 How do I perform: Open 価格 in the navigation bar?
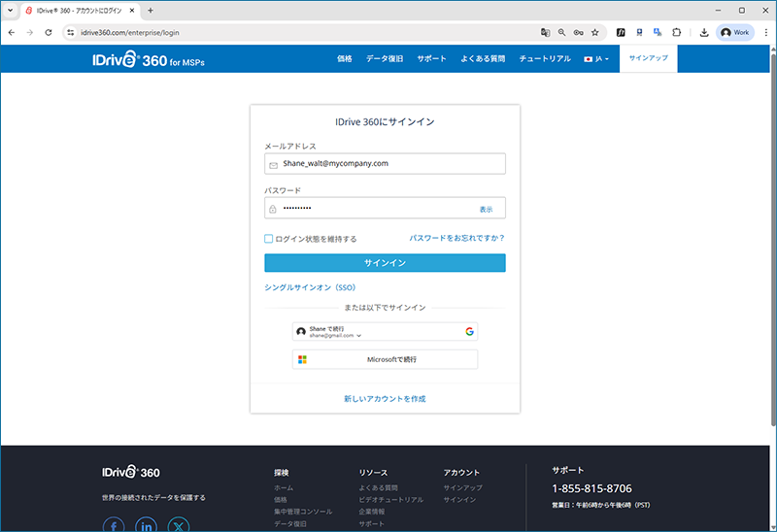click(x=345, y=59)
